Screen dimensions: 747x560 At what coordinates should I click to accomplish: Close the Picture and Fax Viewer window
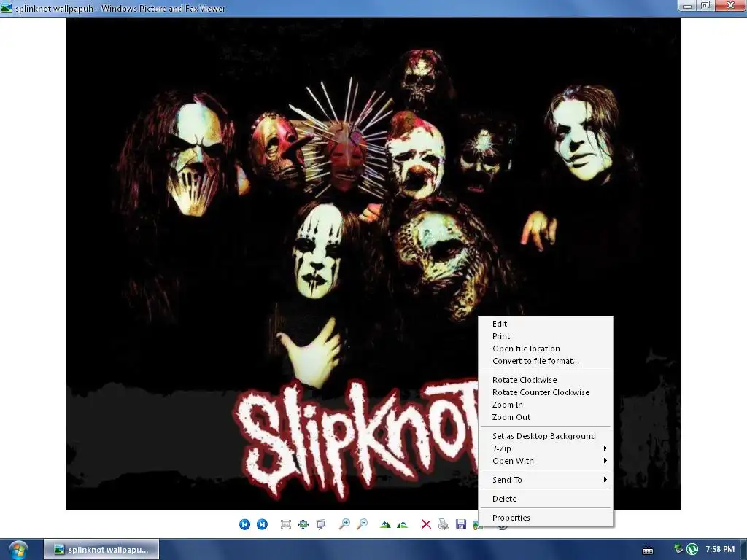coord(729,6)
